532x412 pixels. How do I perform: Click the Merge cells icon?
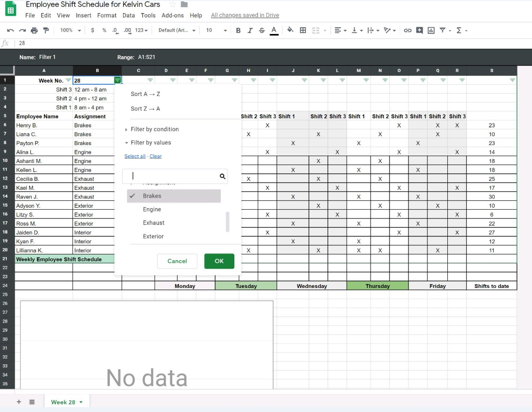coord(316,31)
